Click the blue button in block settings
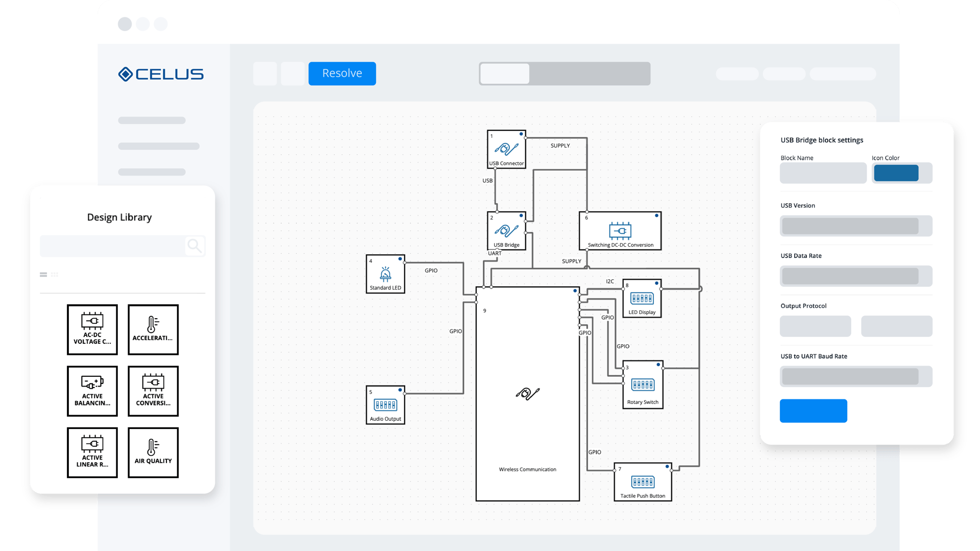Screen dimensions: 980x551 [x=814, y=411]
